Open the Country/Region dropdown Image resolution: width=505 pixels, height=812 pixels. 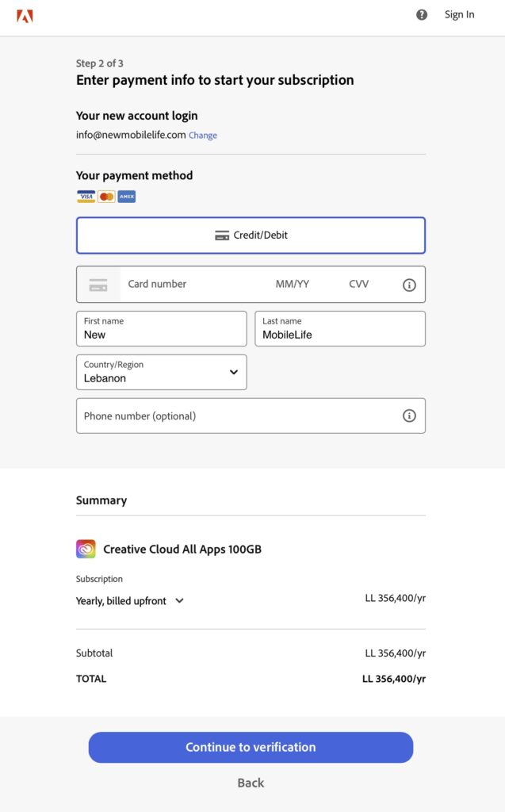[x=162, y=372]
